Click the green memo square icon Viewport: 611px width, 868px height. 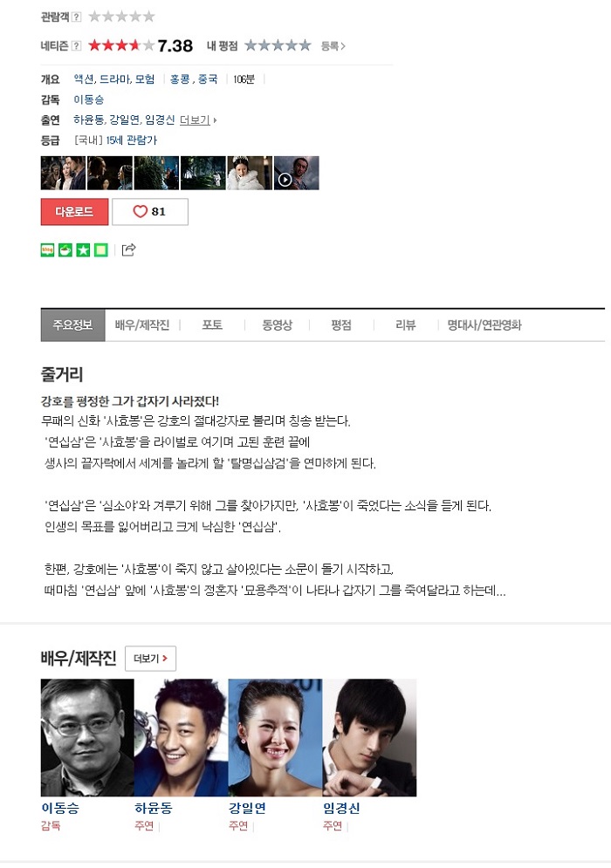click(101, 250)
